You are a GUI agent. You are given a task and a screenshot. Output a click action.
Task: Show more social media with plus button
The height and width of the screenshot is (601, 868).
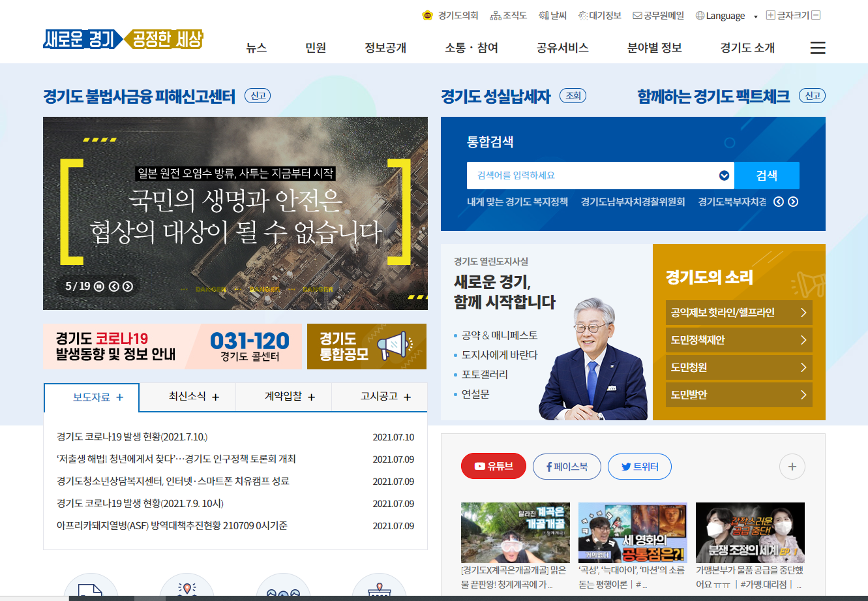click(x=792, y=467)
